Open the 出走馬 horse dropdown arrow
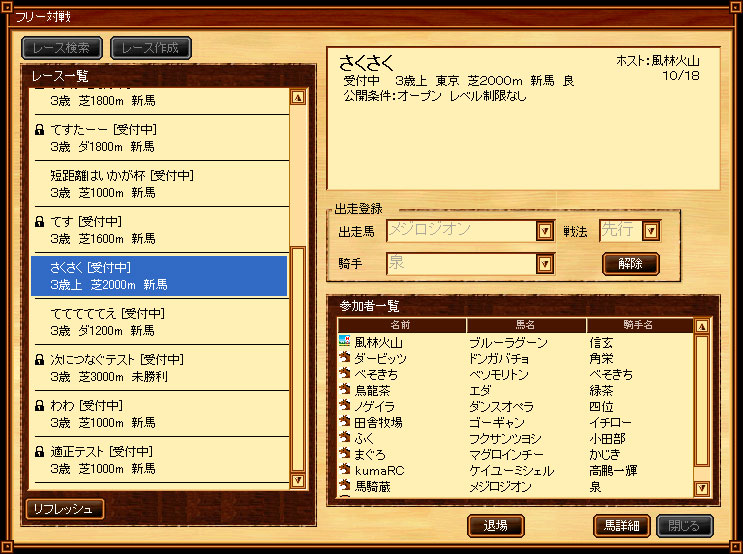 click(x=545, y=231)
